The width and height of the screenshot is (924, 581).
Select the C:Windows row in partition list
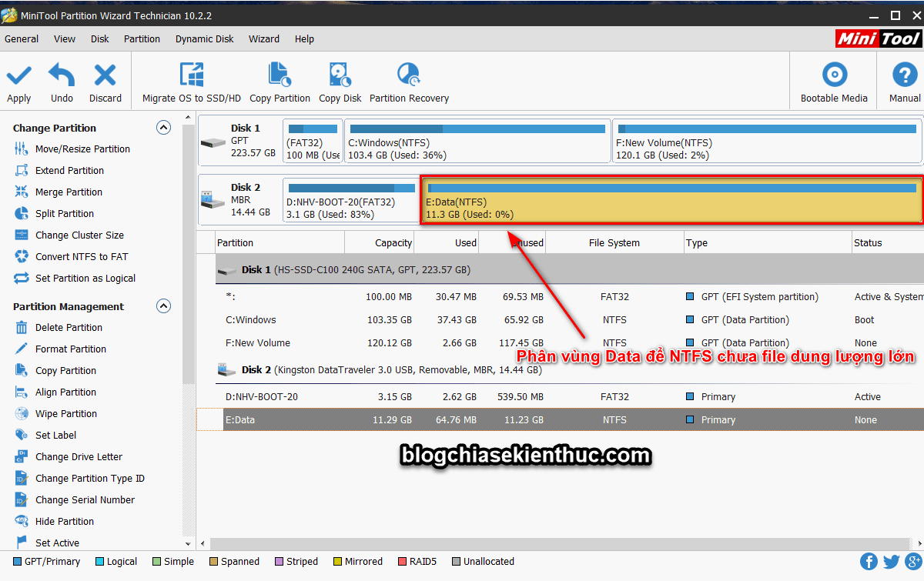560,320
